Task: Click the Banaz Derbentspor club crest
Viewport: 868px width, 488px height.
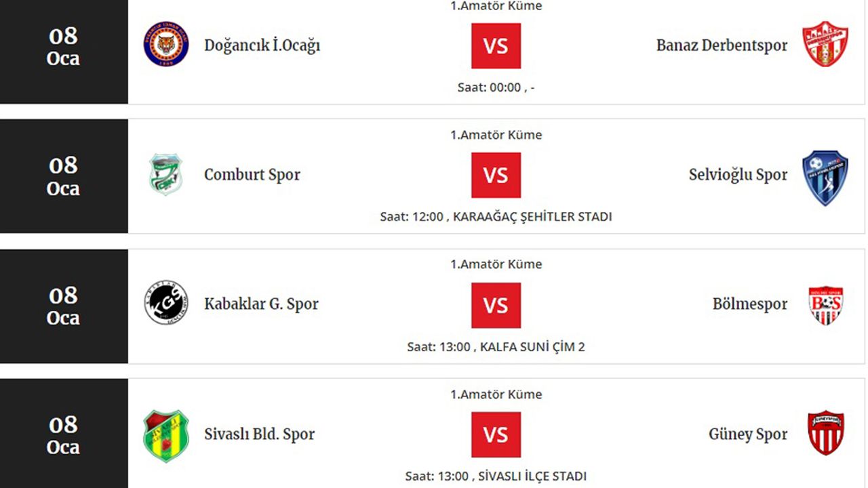Action: (x=825, y=44)
